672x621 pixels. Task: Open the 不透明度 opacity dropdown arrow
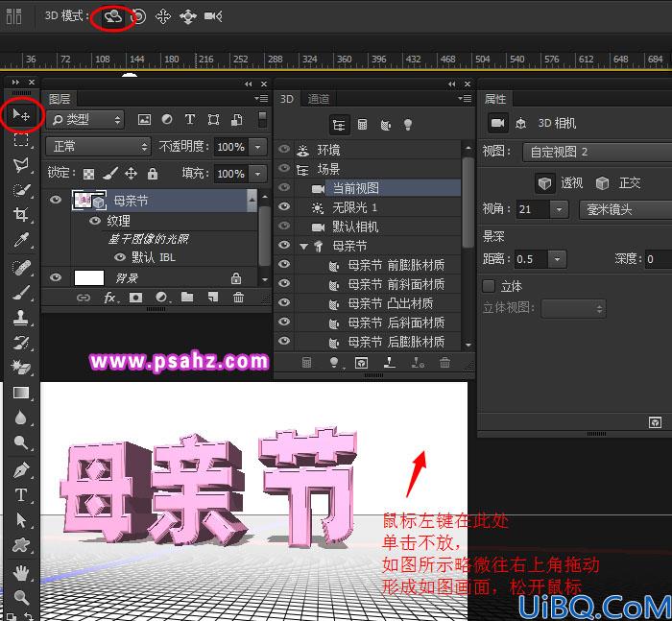point(258,147)
